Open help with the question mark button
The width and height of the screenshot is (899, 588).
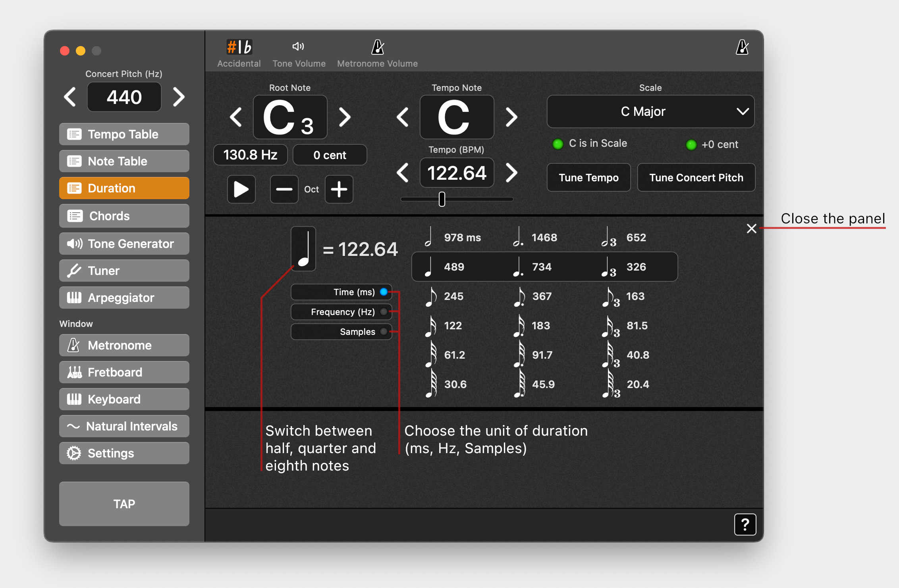[x=745, y=525]
